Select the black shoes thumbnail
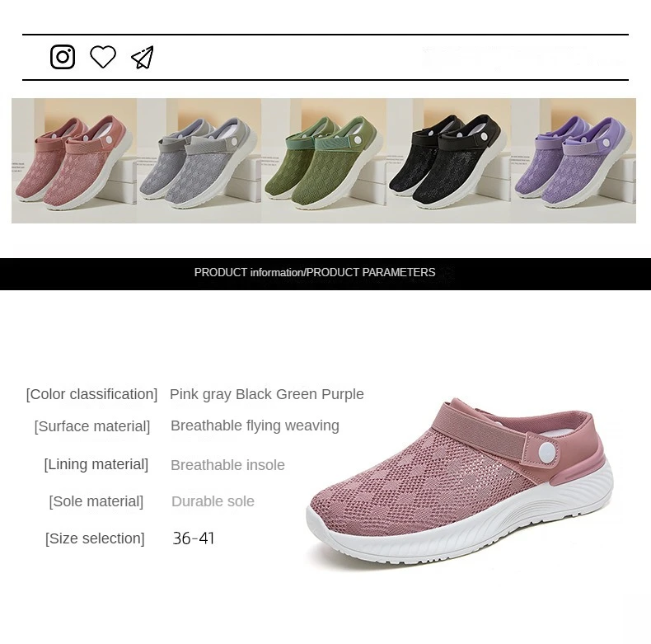 tap(449, 161)
